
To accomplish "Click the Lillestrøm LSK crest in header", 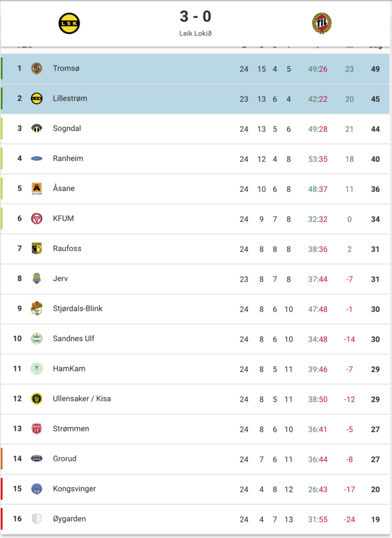I will coord(69,23).
